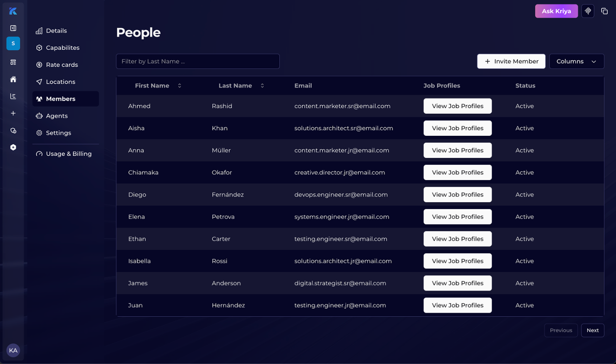
Task: Toggle sorting on the Last Name column
Action: [x=262, y=85]
